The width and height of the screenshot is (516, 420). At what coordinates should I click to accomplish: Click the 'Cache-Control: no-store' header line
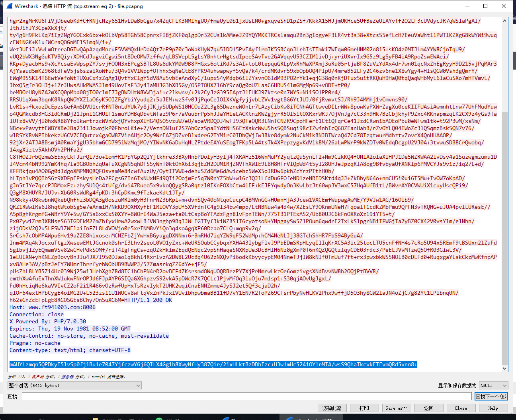89,336
